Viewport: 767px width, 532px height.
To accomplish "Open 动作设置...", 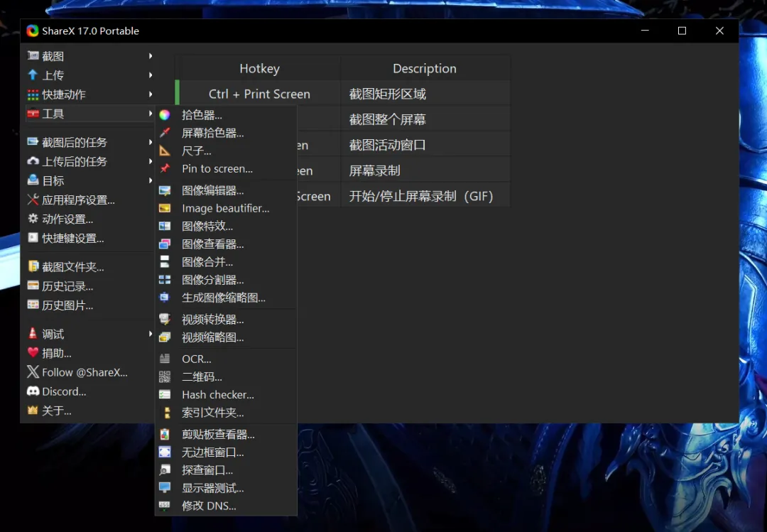I will (x=90, y=219).
